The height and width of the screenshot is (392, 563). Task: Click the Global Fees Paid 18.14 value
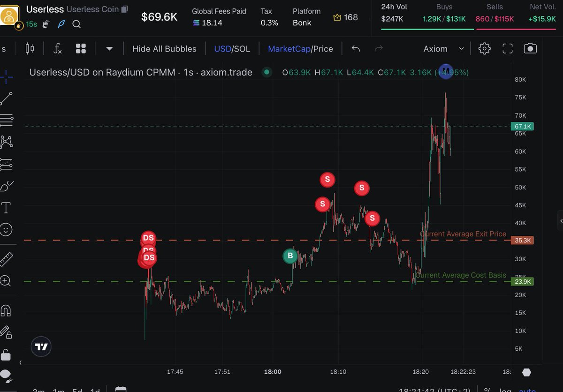pyautogui.click(x=207, y=23)
